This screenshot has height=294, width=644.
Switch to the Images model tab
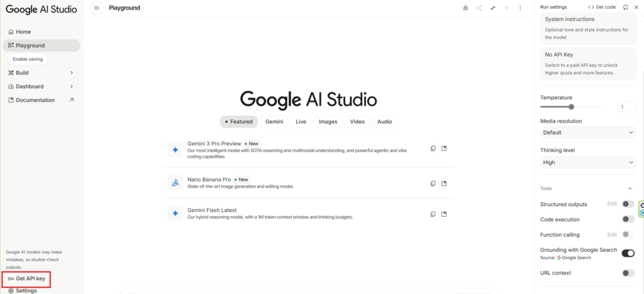[328, 122]
